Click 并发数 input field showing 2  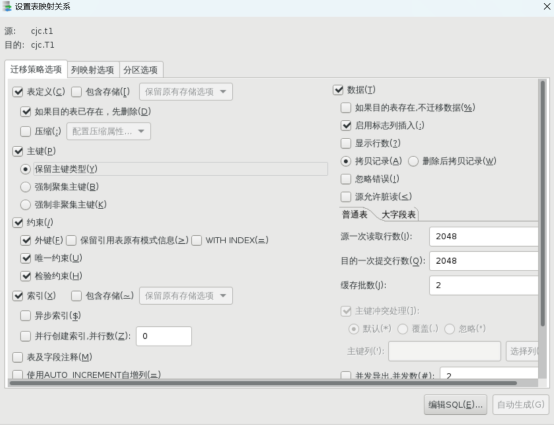489,373
